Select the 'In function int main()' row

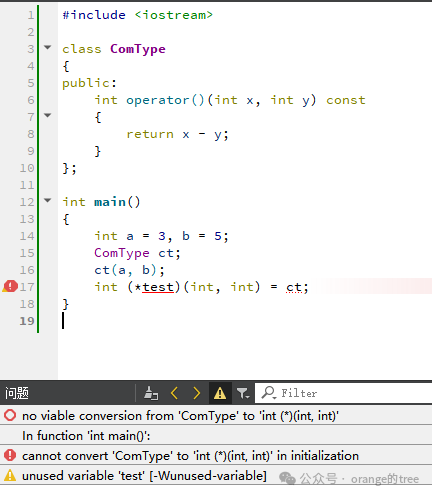216,436
